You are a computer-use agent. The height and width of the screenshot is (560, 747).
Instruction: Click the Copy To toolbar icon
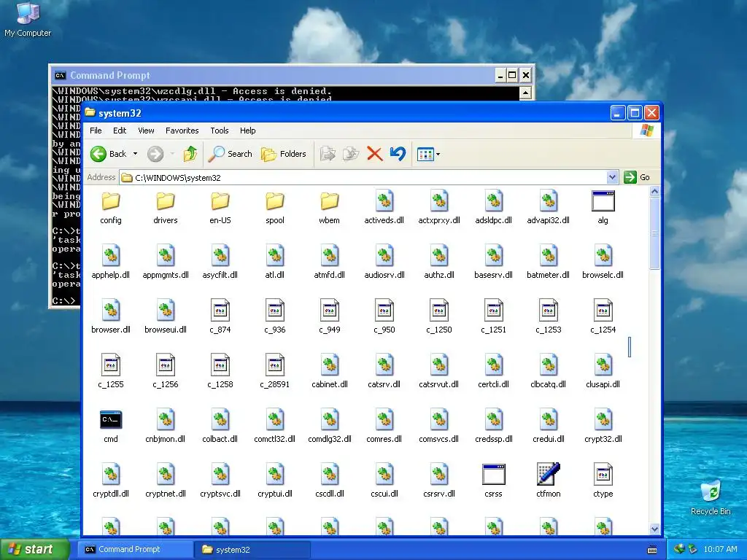[351, 154]
